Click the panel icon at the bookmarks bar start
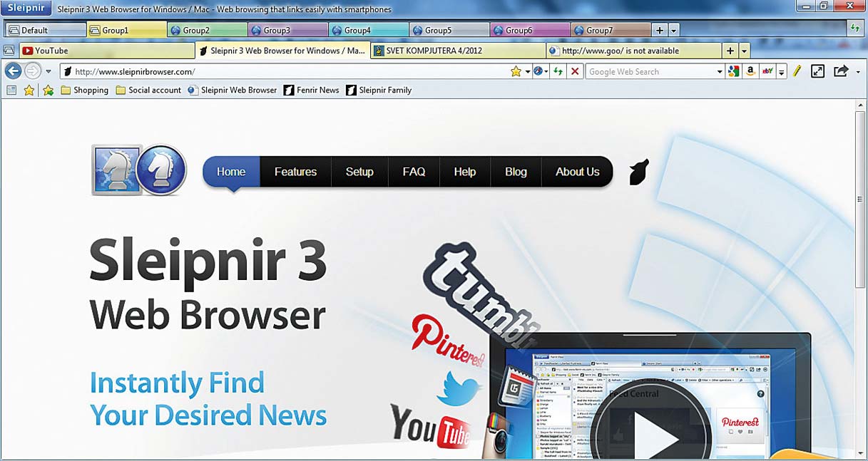Image resolution: width=868 pixels, height=461 pixels. pos(11,90)
